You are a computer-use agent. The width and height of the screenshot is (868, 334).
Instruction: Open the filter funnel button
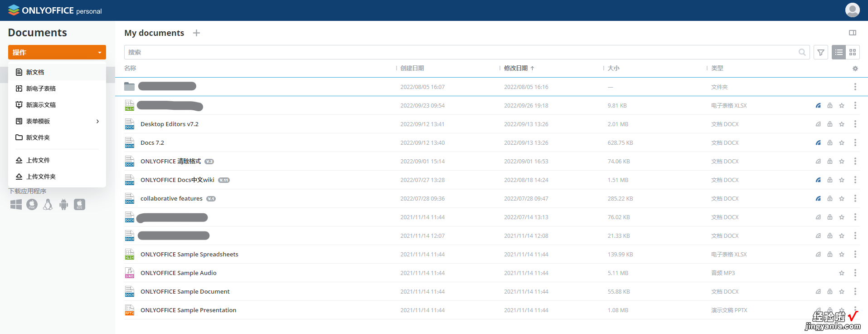[x=820, y=52]
